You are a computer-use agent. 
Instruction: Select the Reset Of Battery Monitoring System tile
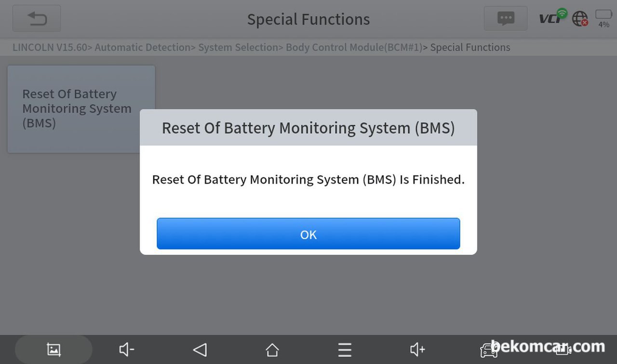point(81,109)
